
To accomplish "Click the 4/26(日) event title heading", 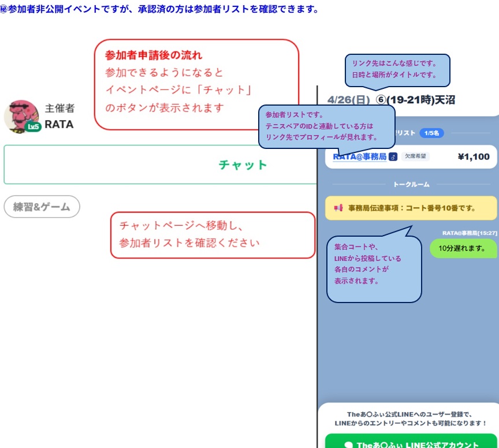I will [x=390, y=99].
